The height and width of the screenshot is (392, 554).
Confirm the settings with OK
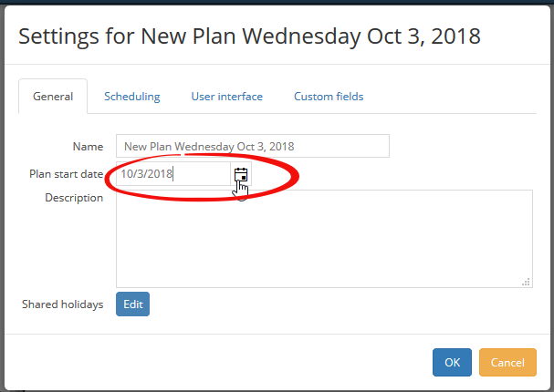[452, 362]
